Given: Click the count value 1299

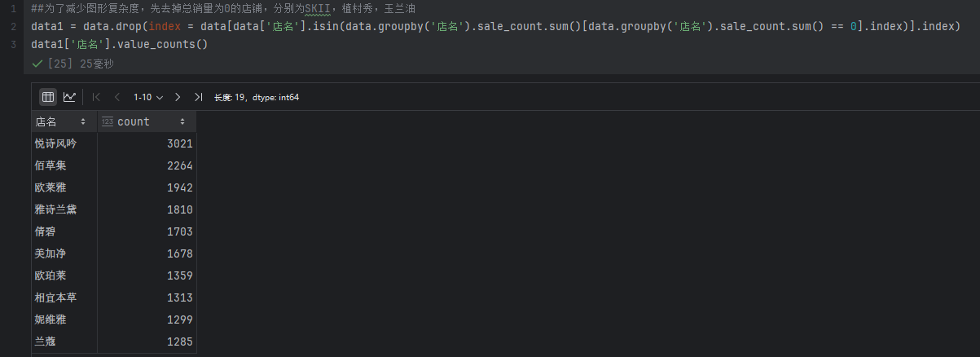Looking at the screenshot, I should (179, 320).
